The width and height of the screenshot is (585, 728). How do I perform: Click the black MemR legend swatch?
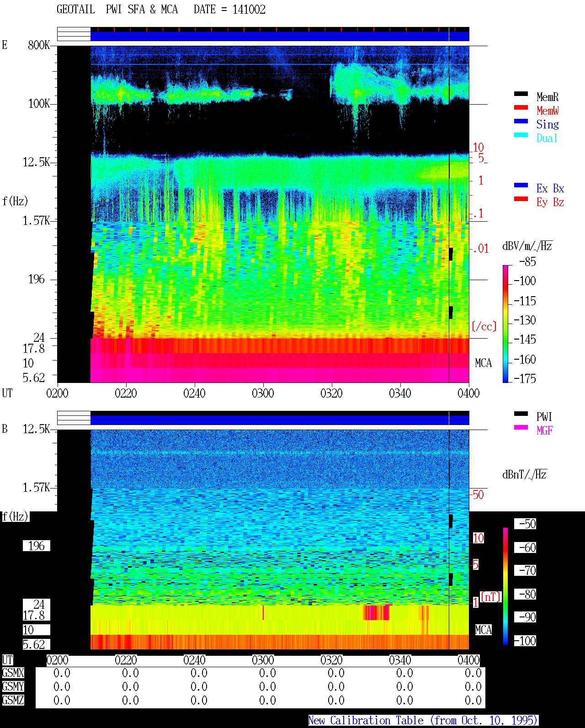point(521,94)
